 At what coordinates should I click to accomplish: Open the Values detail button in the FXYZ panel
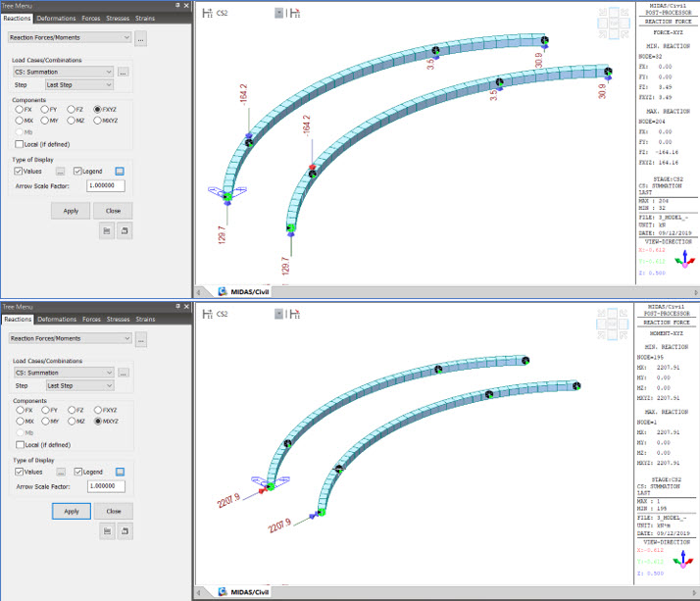coord(61,170)
